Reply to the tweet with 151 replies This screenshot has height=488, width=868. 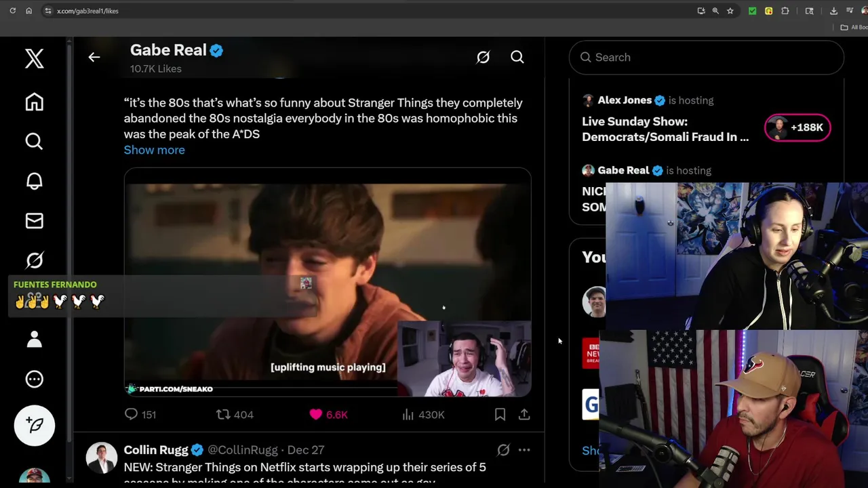140,414
